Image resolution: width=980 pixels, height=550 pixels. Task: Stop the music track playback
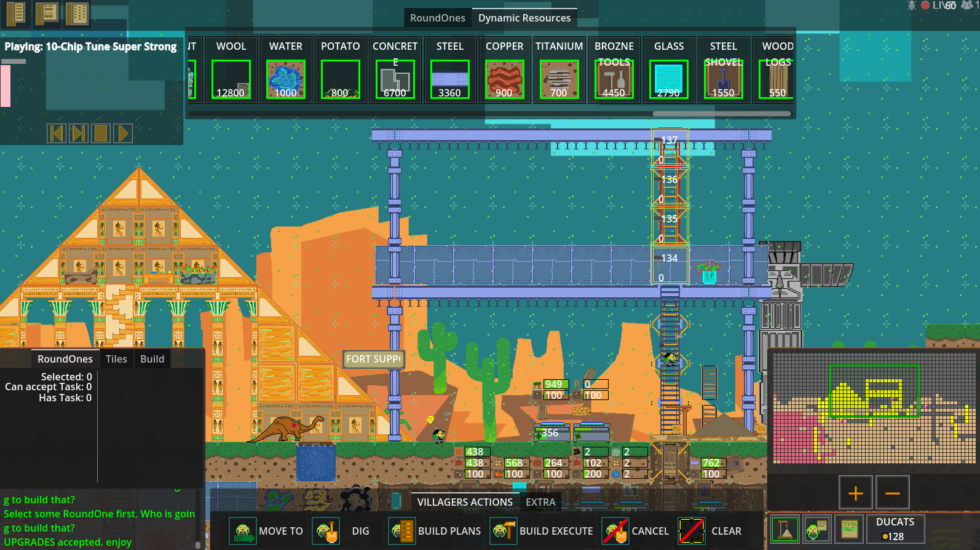pyautogui.click(x=101, y=133)
